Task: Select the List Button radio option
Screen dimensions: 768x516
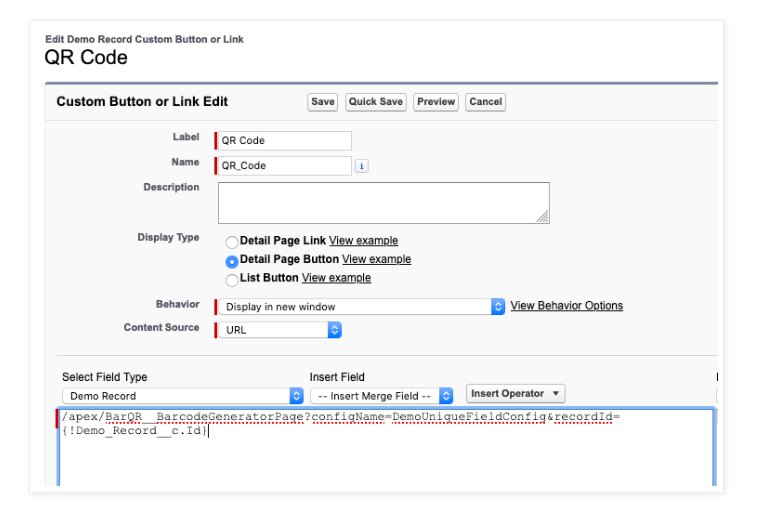Action: [x=232, y=280]
